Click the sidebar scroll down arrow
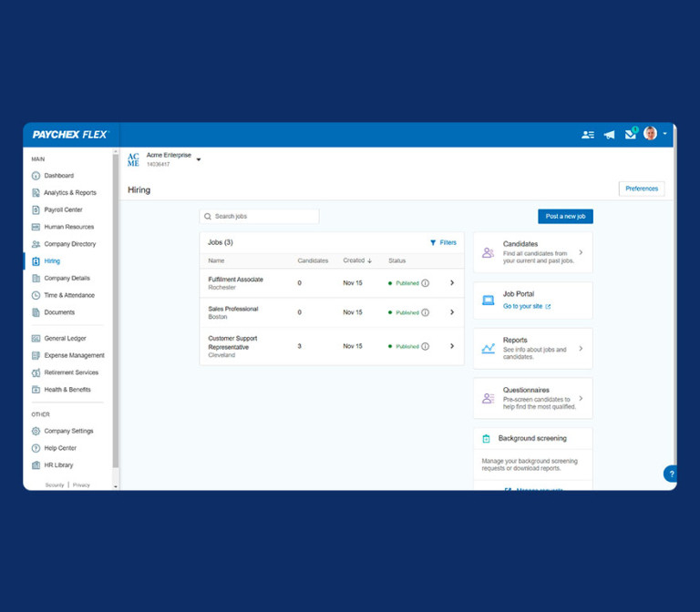This screenshot has height=612, width=700. point(116,486)
